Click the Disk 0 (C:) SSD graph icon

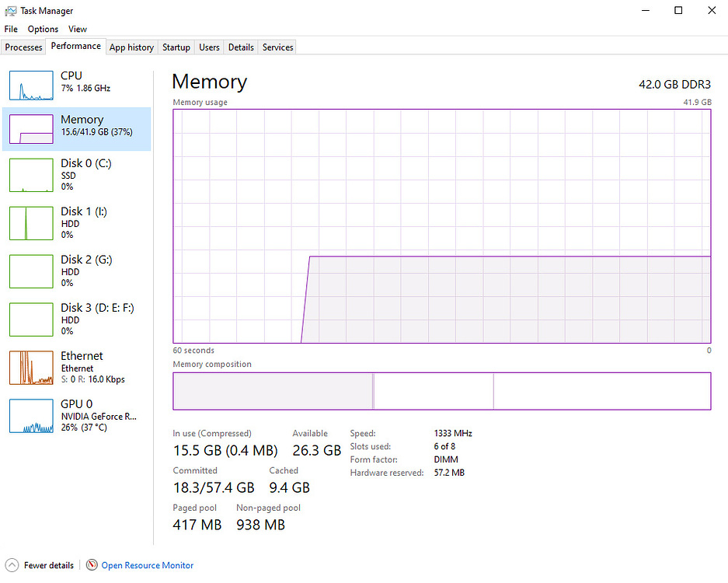pos(30,175)
